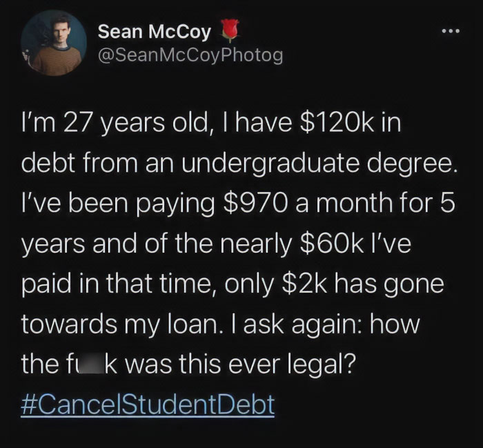The image size is (483, 448).
Task: Open the three-dot more options menu
Action: click(x=451, y=31)
